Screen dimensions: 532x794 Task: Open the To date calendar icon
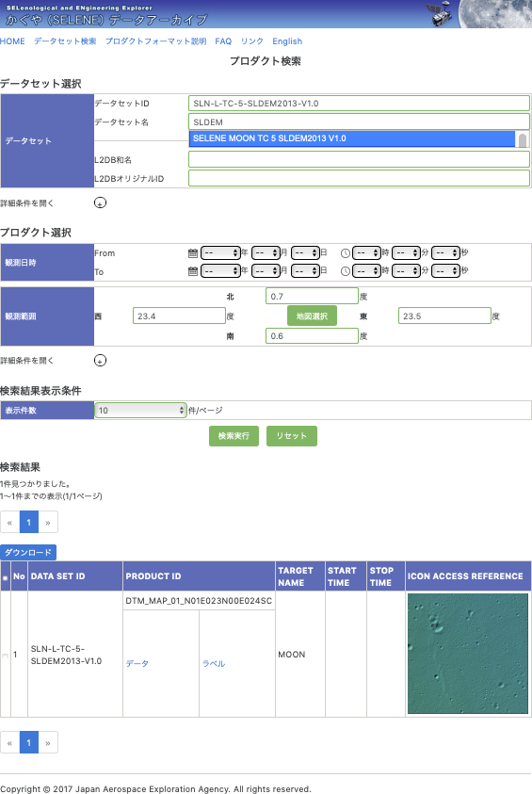tap(193, 271)
